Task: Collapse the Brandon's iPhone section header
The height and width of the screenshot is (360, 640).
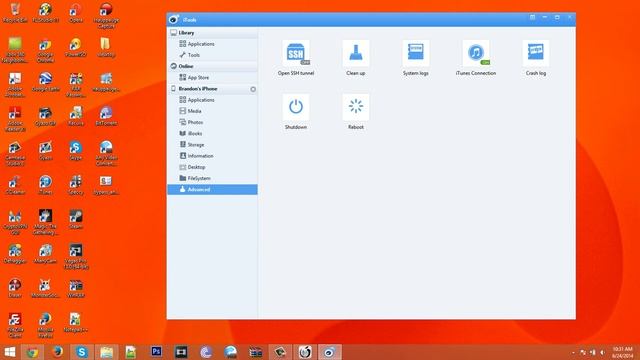Action: click(x=212, y=89)
